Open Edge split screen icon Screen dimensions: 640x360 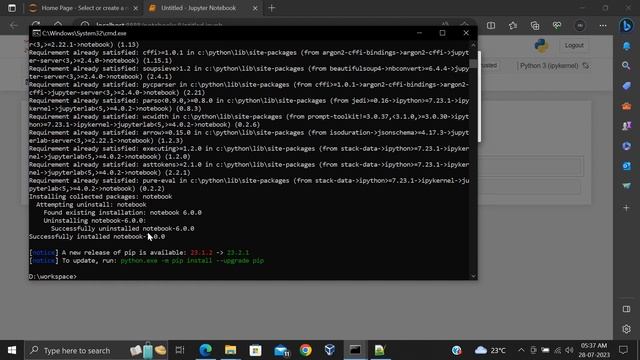pyautogui.click(x=491, y=26)
